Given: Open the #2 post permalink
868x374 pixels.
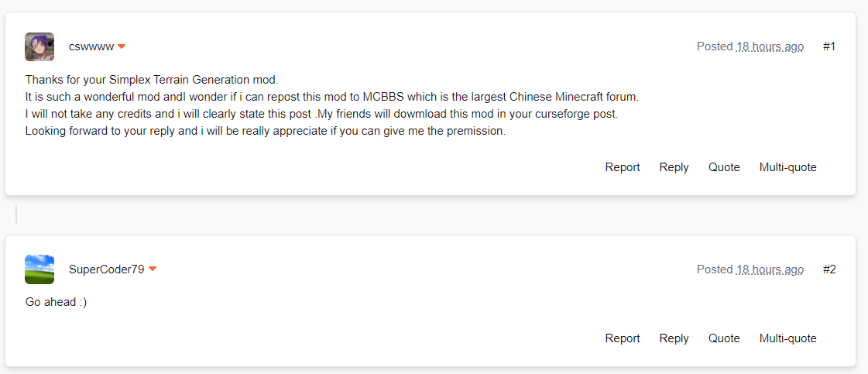Looking at the screenshot, I should pos(829,269).
